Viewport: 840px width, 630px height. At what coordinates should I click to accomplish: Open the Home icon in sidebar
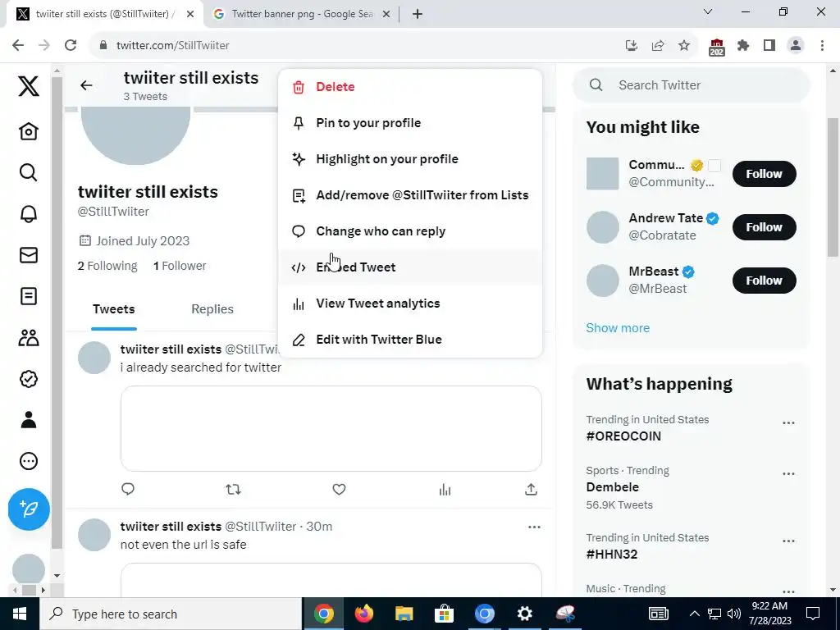[29, 131]
